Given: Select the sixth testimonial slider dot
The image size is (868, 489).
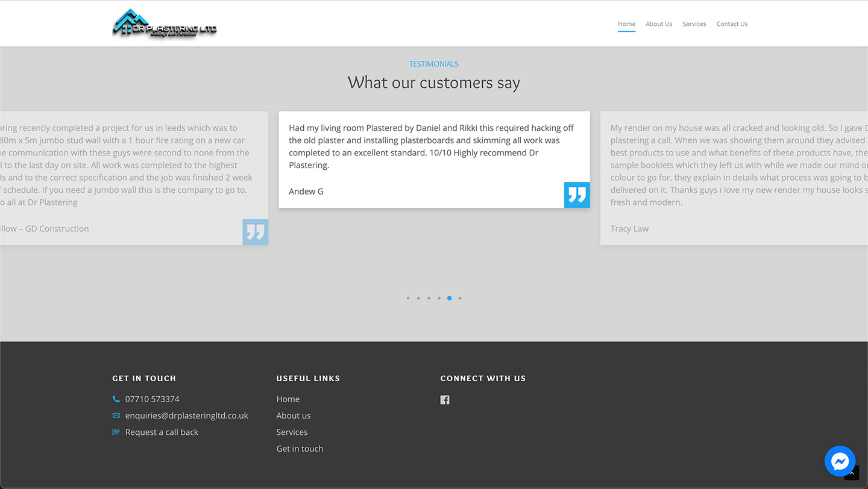Looking at the screenshot, I should 460,298.
